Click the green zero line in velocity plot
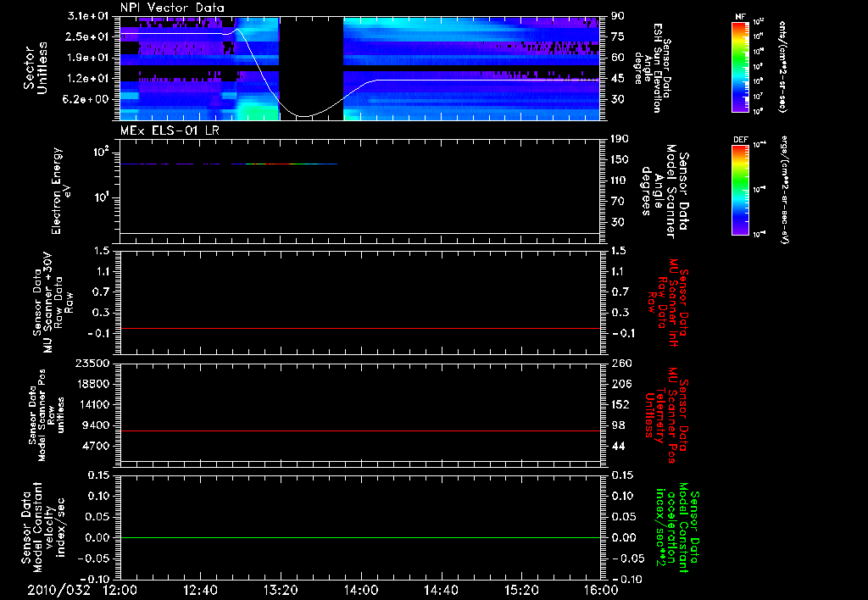The height and width of the screenshot is (600, 868). coord(360,537)
